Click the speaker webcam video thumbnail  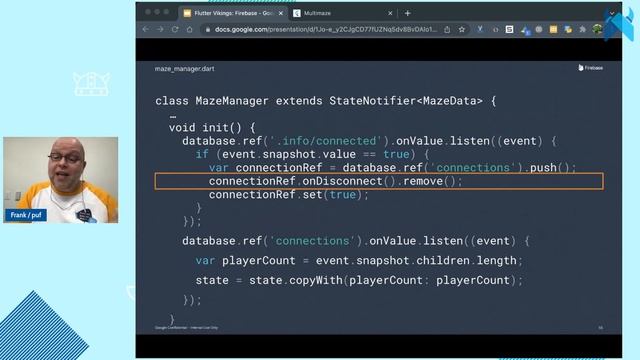(x=61, y=180)
